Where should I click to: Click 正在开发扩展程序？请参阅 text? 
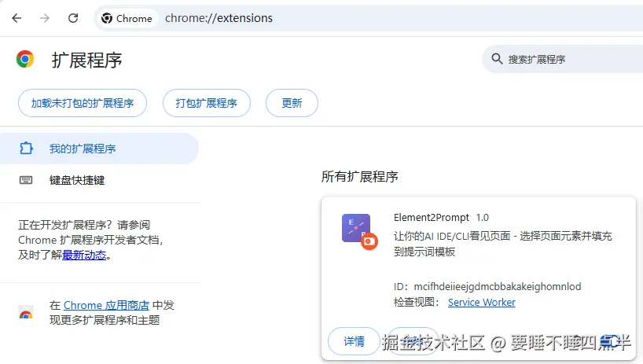(x=84, y=225)
